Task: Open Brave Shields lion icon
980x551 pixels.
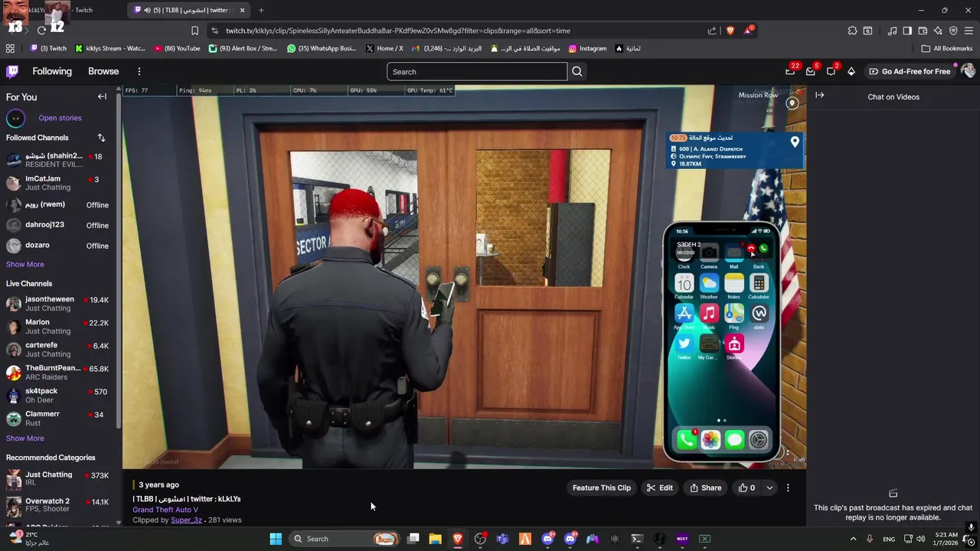Action: click(x=730, y=31)
